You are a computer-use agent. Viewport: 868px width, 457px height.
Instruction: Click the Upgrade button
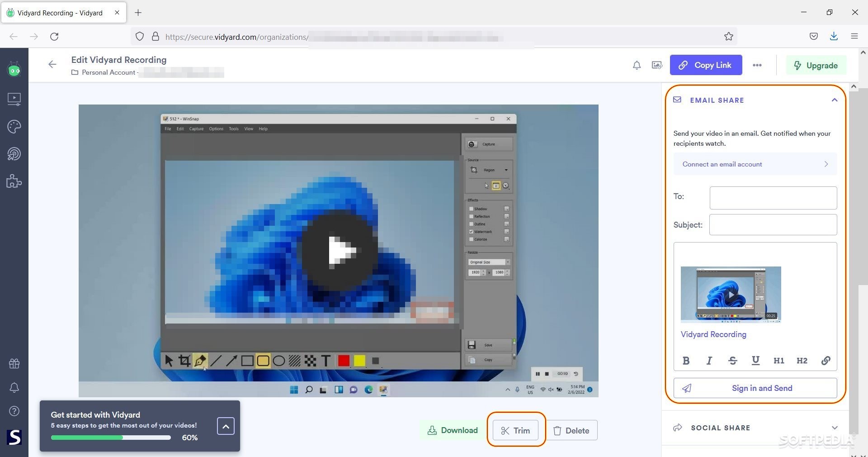pos(816,66)
